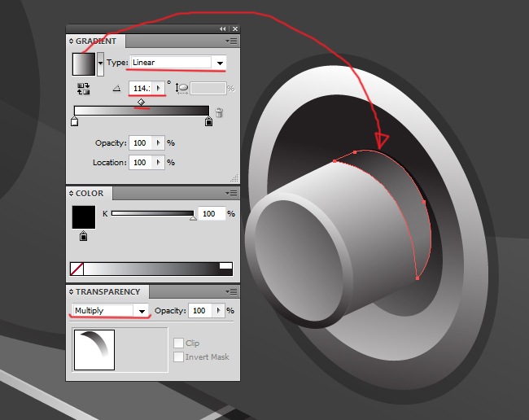Select the gradient midpoint diamond marker

tap(141, 102)
